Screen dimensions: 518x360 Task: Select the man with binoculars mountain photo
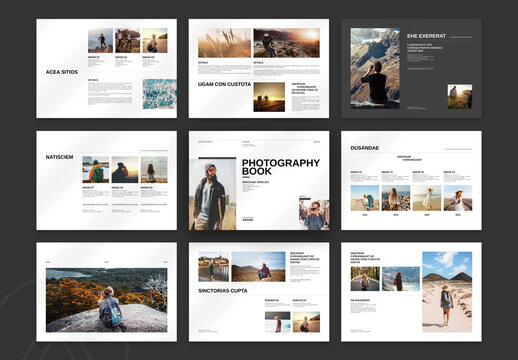click(375, 68)
